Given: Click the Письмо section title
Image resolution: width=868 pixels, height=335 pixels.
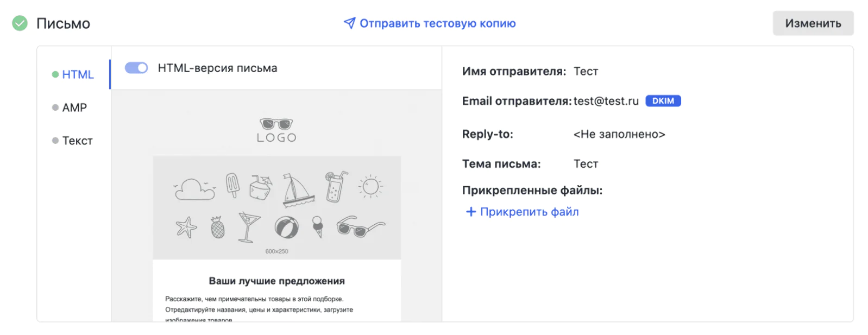Looking at the screenshot, I should coord(63,23).
